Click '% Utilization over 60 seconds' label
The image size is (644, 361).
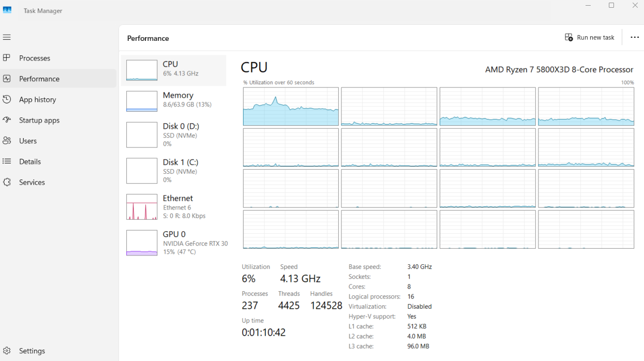click(279, 82)
